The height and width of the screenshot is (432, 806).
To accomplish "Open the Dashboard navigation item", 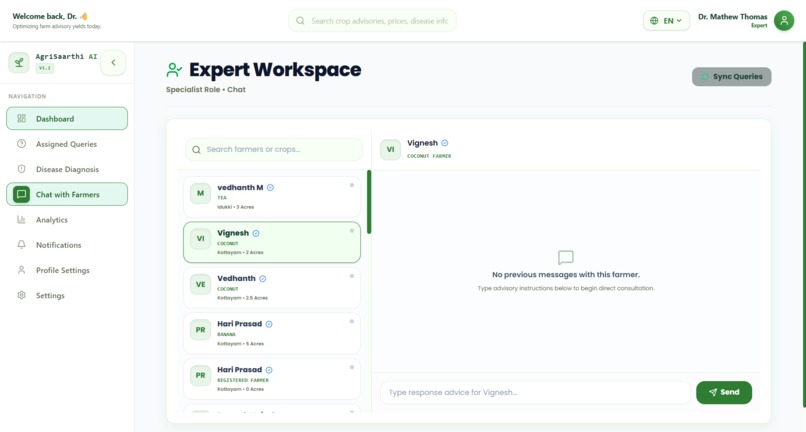I will tap(67, 118).
